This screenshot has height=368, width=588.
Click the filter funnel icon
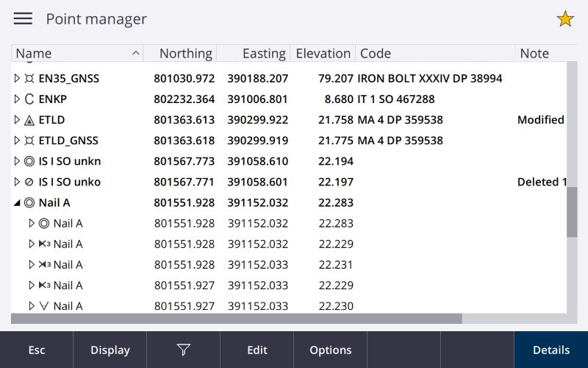[x=183, y=350]
